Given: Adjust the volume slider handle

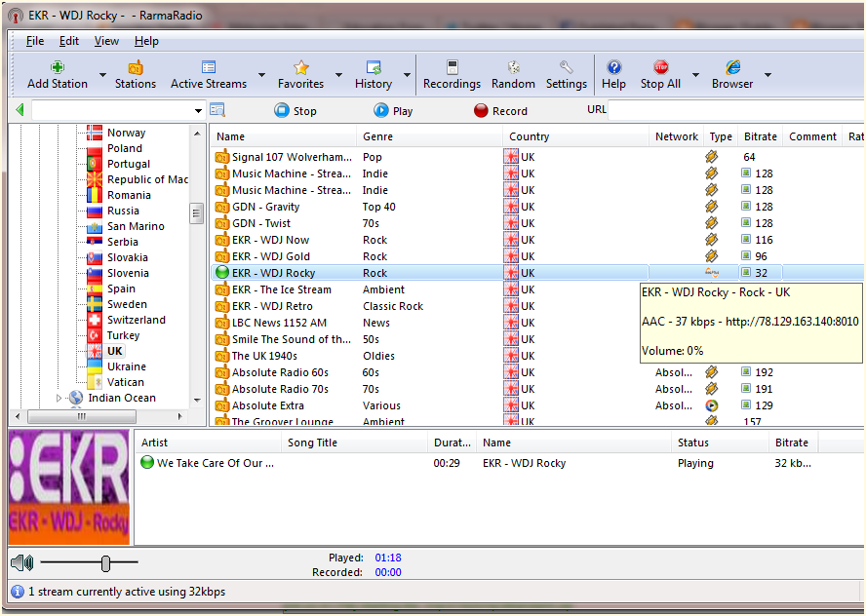Looking at the screenshot, I should click(x=105, y=563).
